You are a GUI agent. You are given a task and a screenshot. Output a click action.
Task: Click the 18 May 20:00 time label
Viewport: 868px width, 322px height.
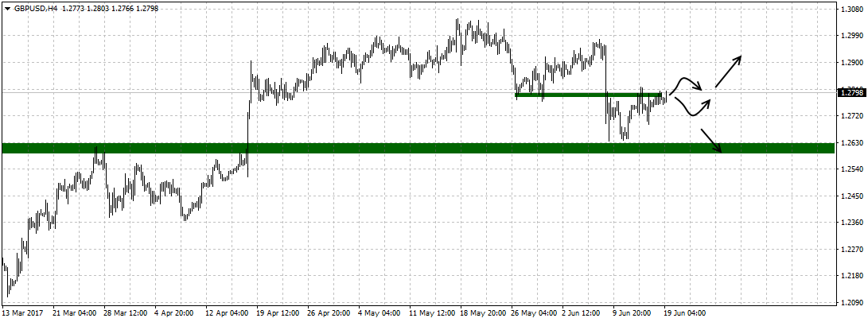tap(482, 313)
